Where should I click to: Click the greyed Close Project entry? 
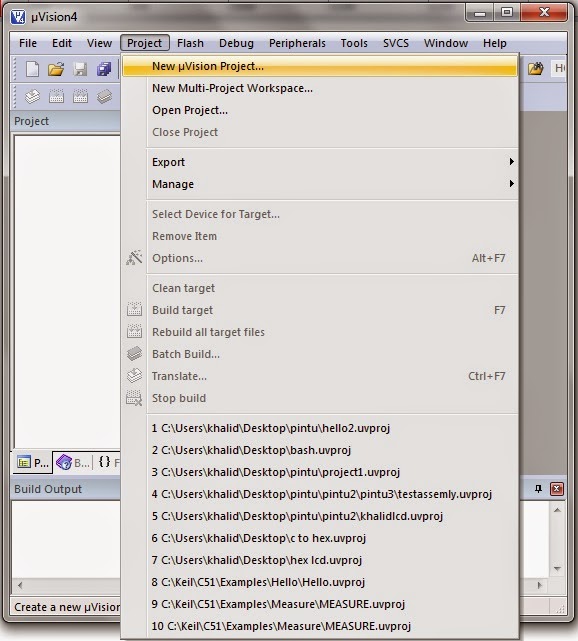point(320,132)
